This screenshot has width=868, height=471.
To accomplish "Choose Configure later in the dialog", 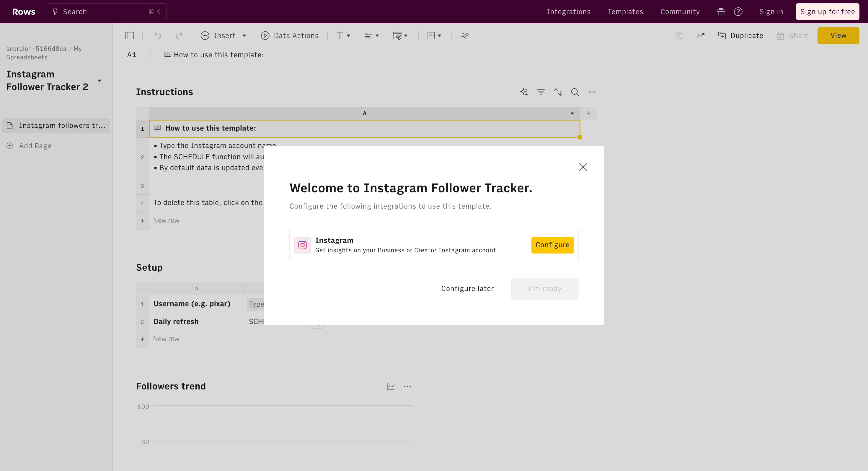I will coord(467,289).
